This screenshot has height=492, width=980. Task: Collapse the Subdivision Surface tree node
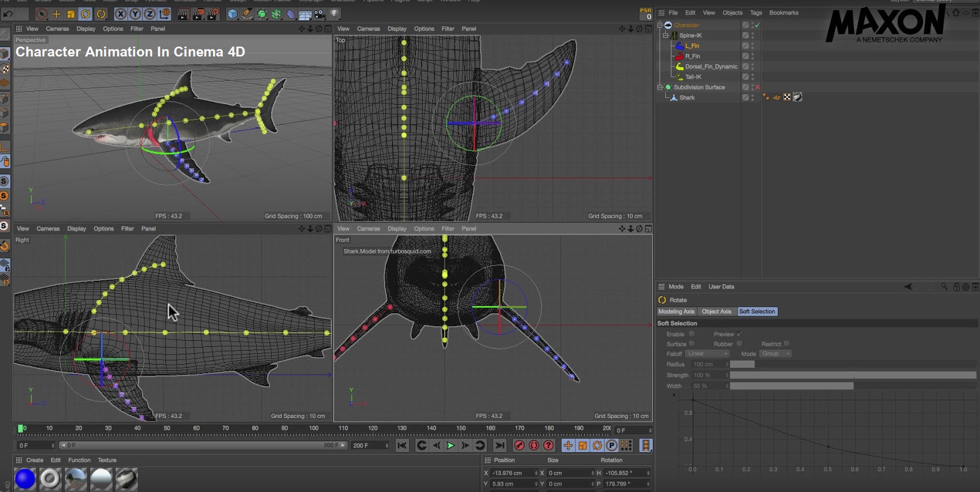660,88
